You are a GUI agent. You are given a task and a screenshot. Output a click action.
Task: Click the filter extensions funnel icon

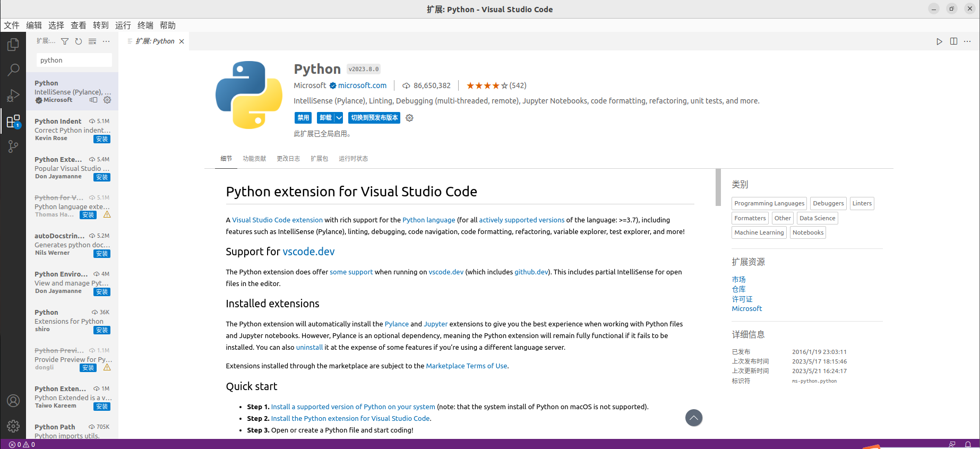click(x=65, y=41)
